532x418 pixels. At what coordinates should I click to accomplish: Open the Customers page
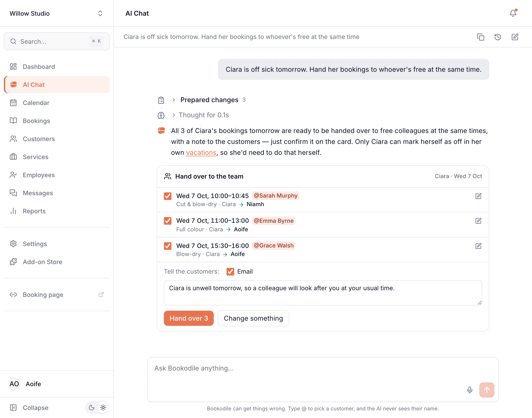(57, 139)
